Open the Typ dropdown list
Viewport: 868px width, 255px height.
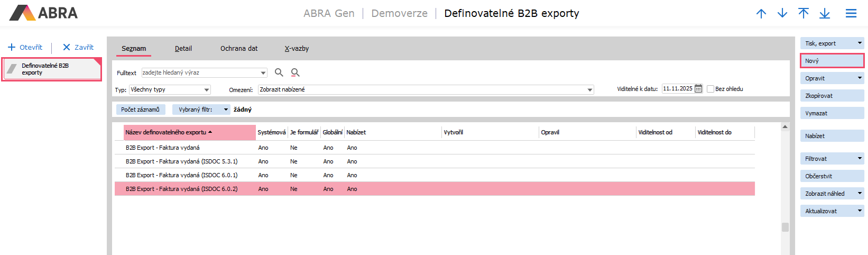pyautogui.click(x=207, y=90)
